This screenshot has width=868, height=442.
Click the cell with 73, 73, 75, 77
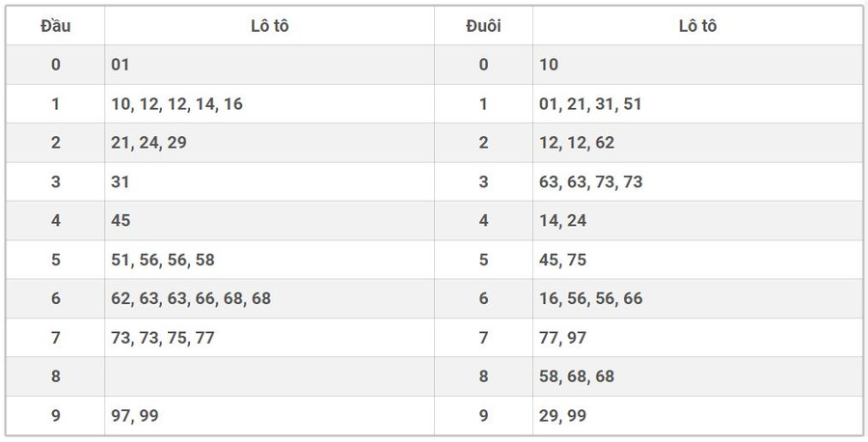coord(162,338)
